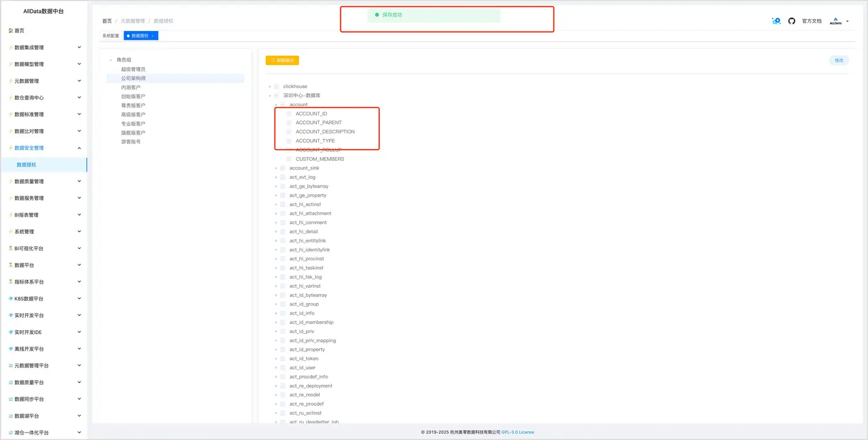Open the 官方文档 link
This screenshot has height=440, width=868.
click(812, 21)
